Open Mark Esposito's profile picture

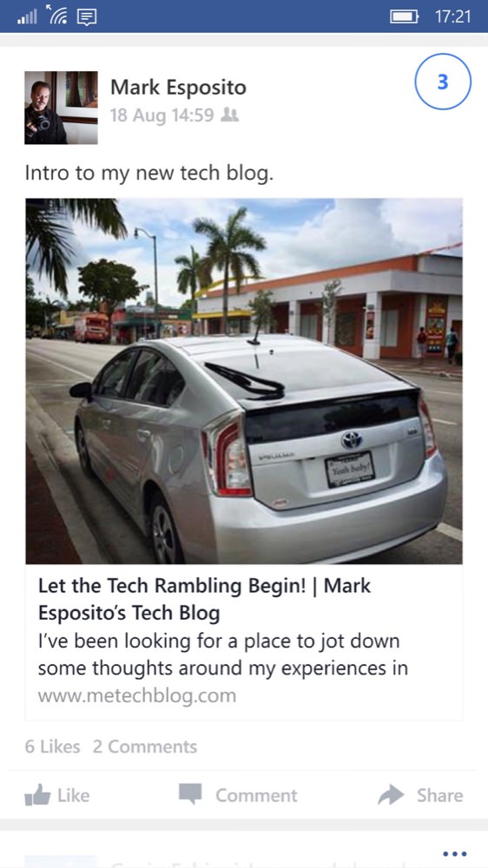tap(61, 108)
